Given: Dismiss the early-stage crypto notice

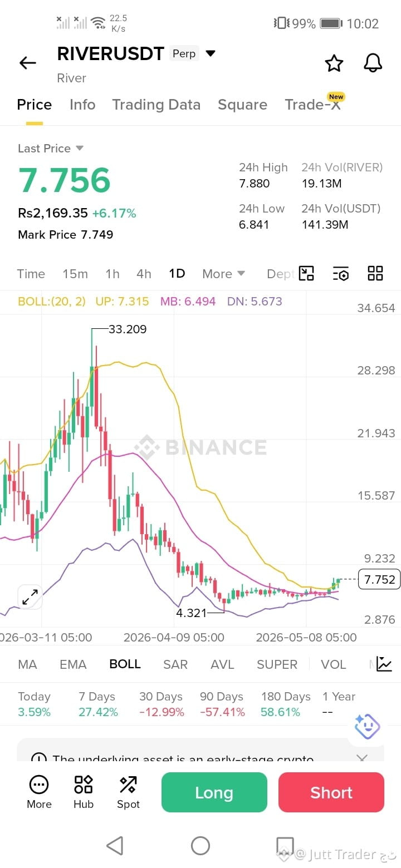Looking at the screenshot, I should coord(362,758).
